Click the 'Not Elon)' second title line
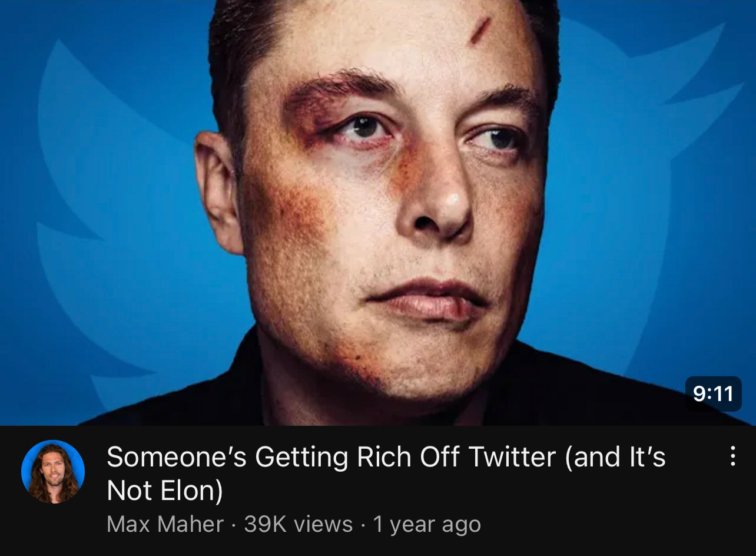Screen dimensions: 756x556 point(165,490)
